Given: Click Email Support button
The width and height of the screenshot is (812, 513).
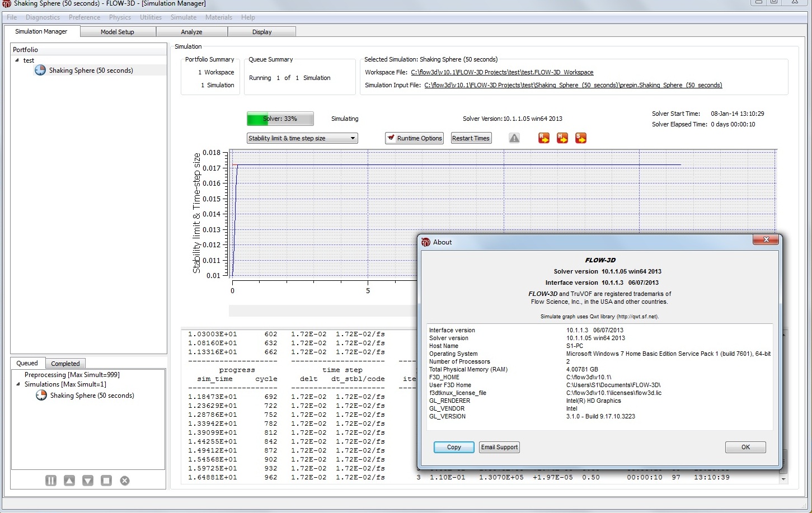Looking at the screenshot, I should pyautogui.click(x=499, y=447).
